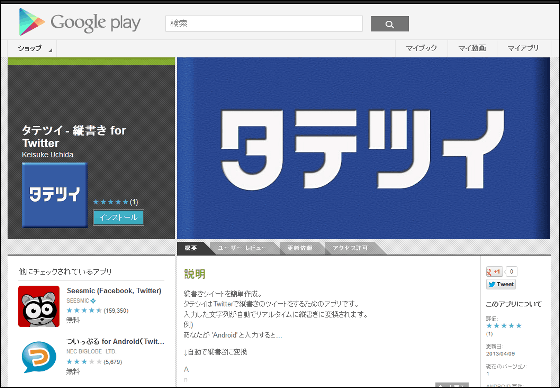Focus the search input field
This screenshot has width=560, height=388.
point(264,24)
